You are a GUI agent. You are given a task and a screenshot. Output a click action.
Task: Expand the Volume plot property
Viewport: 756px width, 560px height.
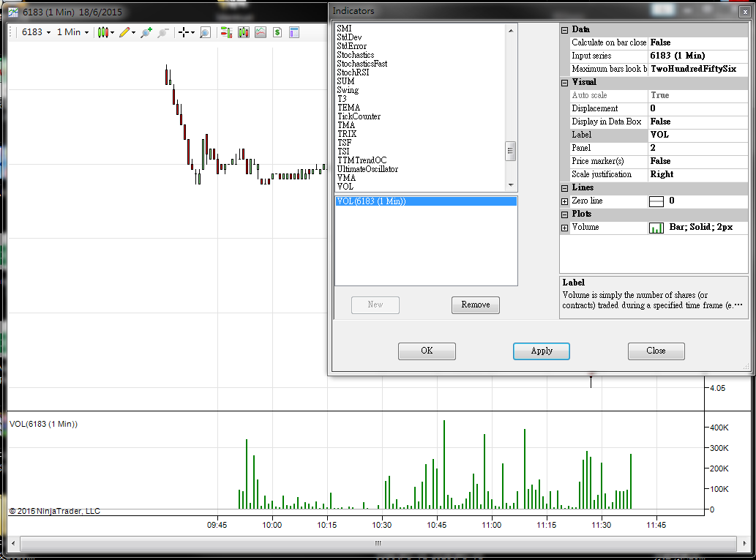564,228
